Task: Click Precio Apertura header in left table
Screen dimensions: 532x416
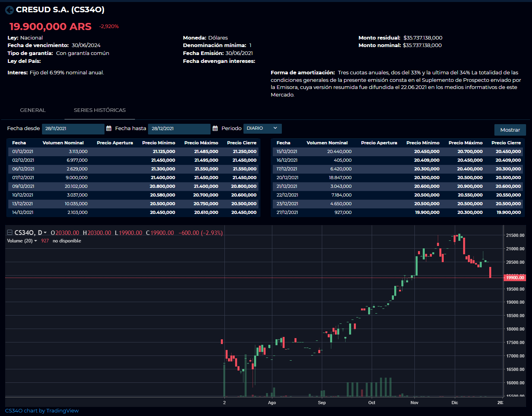Action: [x=115, y=143]
